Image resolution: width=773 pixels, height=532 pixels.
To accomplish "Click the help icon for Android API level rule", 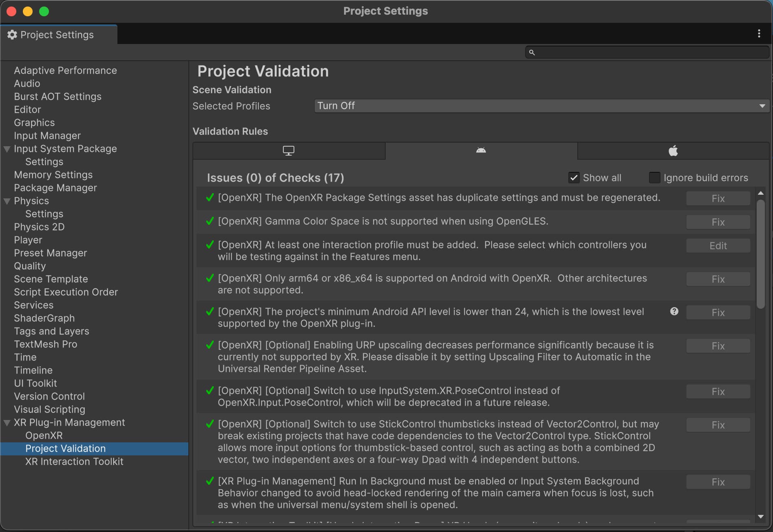I will pyautogui.click(x=674, y=312).
